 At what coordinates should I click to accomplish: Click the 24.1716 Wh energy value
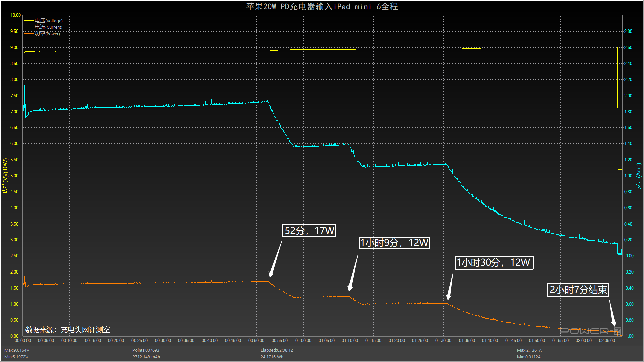(x=272, y=357)
